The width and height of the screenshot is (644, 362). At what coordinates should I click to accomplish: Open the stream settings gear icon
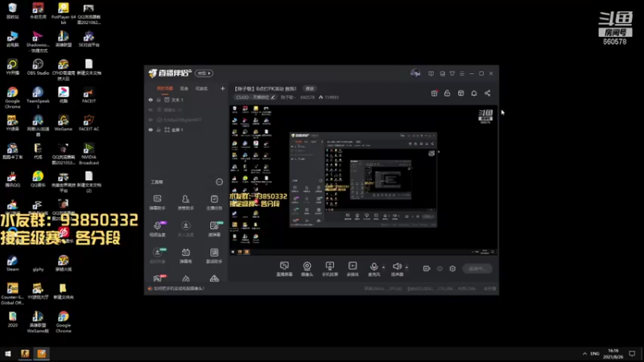tap(452, 269)
